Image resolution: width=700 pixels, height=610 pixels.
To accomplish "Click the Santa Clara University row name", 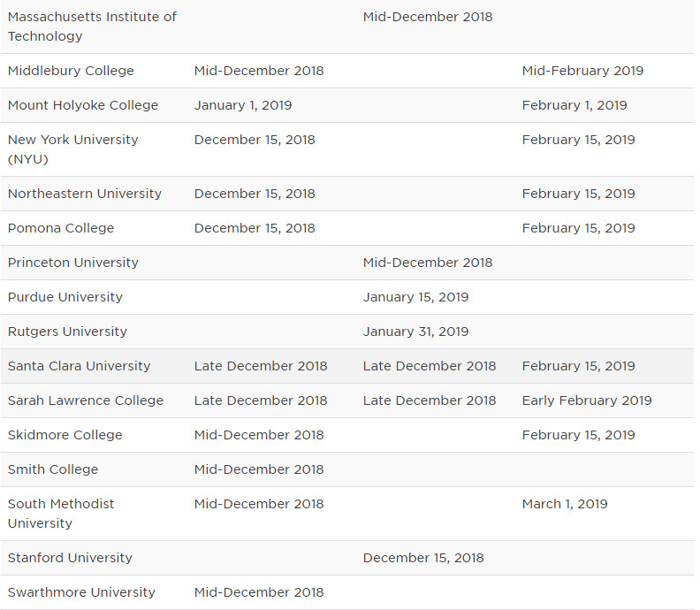I will click(x=79, y=366).
